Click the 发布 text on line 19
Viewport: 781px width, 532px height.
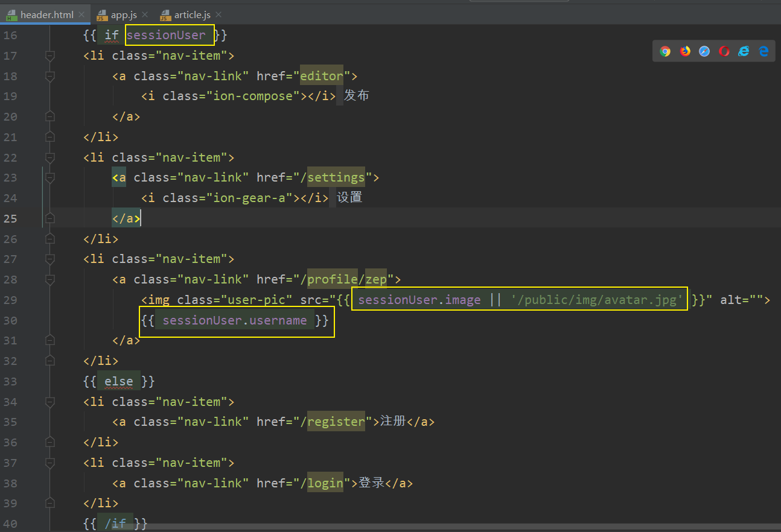pyautogui.click(x=357, y=96)
